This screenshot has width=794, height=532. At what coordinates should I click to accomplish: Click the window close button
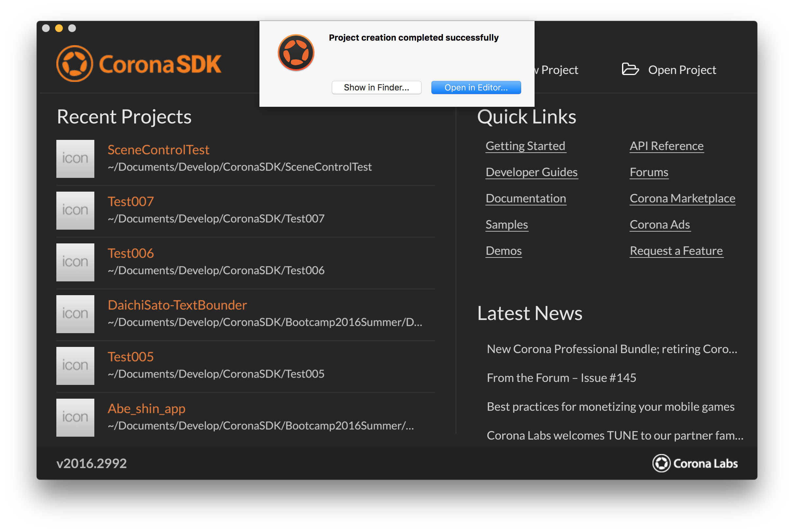[x=46, y=28]
